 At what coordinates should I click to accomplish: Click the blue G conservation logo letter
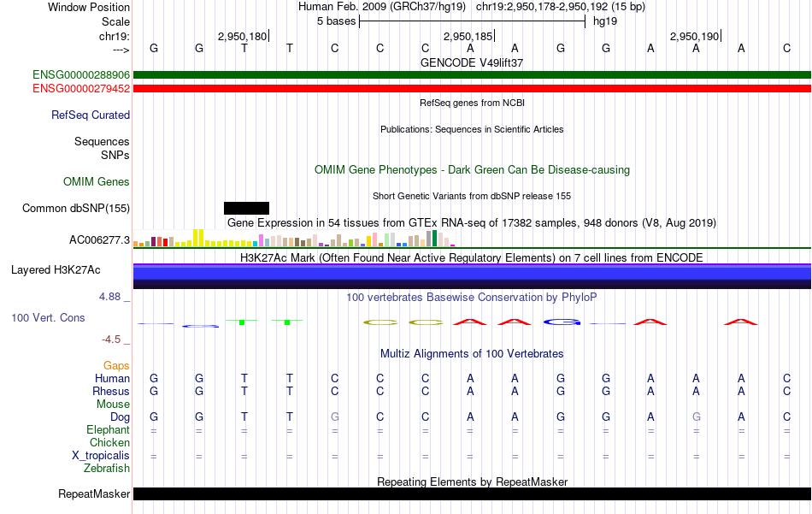click(x=562, y=322)
